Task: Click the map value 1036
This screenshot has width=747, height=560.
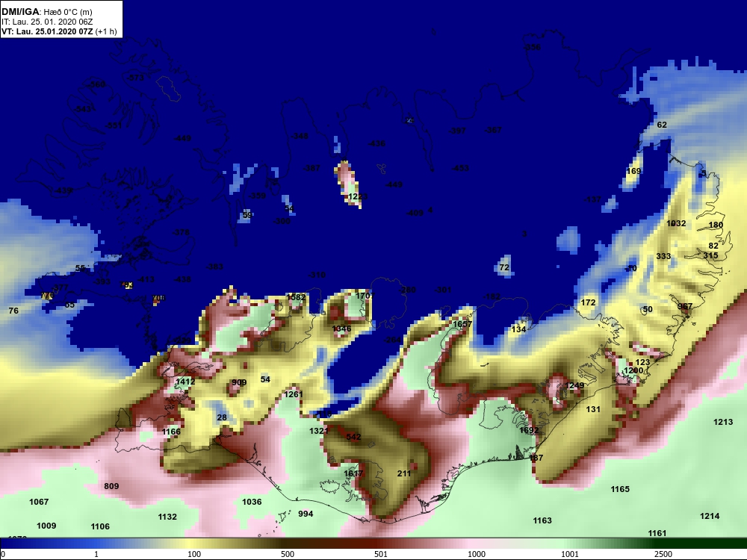Action: click(252, 502)
